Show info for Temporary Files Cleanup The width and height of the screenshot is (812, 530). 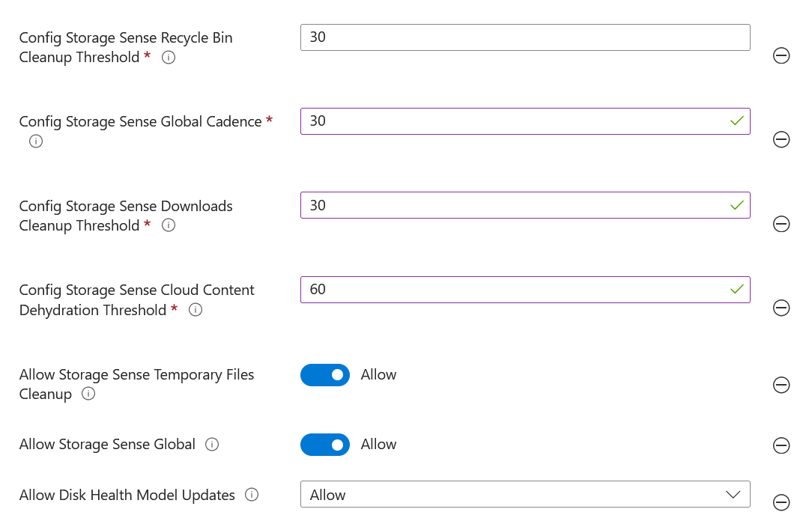coord(88,395)
